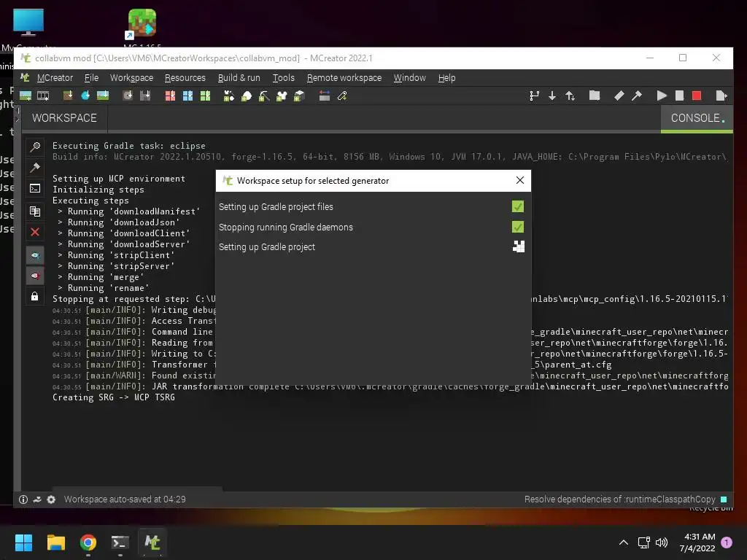Open the Resources menu
This screenshot has width=747, height=560.
tap(185, 77)
